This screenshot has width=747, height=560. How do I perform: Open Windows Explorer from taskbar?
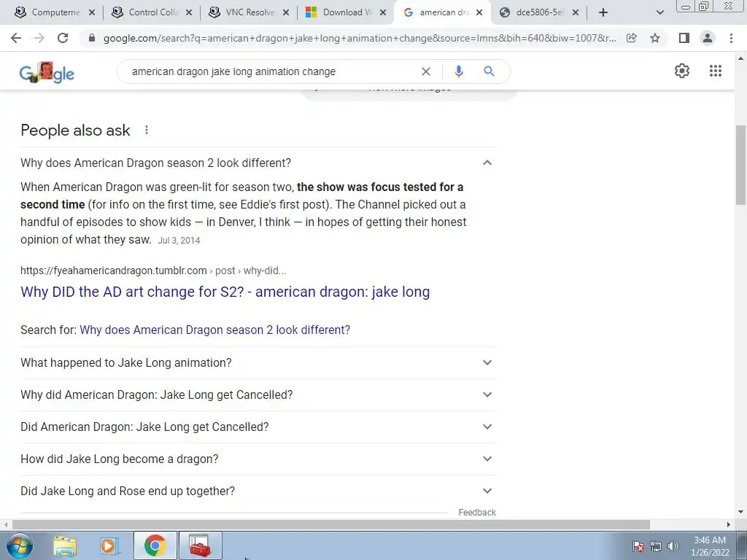click(x=65, y=545)
